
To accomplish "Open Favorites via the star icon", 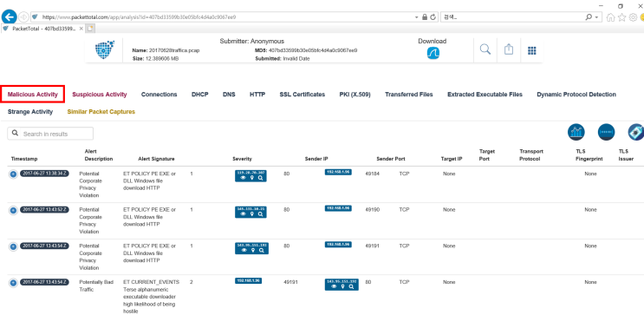I will [621, 17].
